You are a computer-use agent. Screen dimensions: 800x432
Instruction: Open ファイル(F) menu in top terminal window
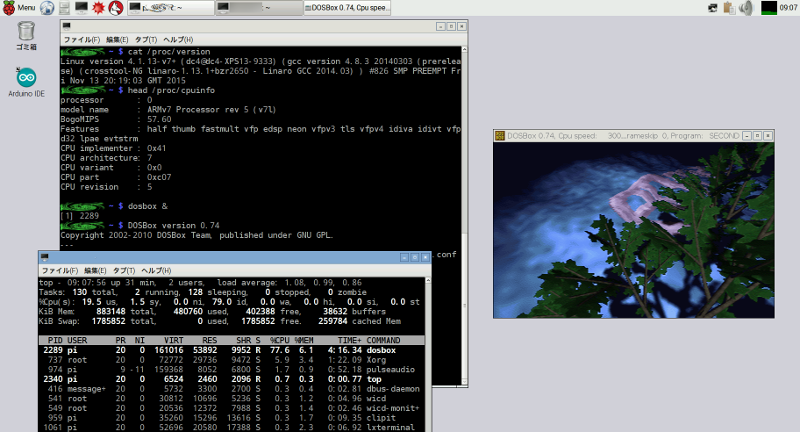click(60, 270)
